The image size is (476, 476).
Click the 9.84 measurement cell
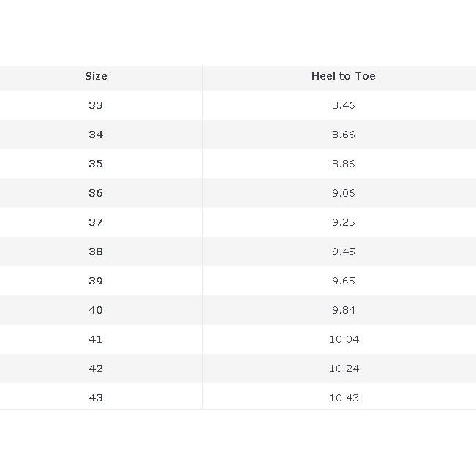pyautogui.click(x=343, y=310)
